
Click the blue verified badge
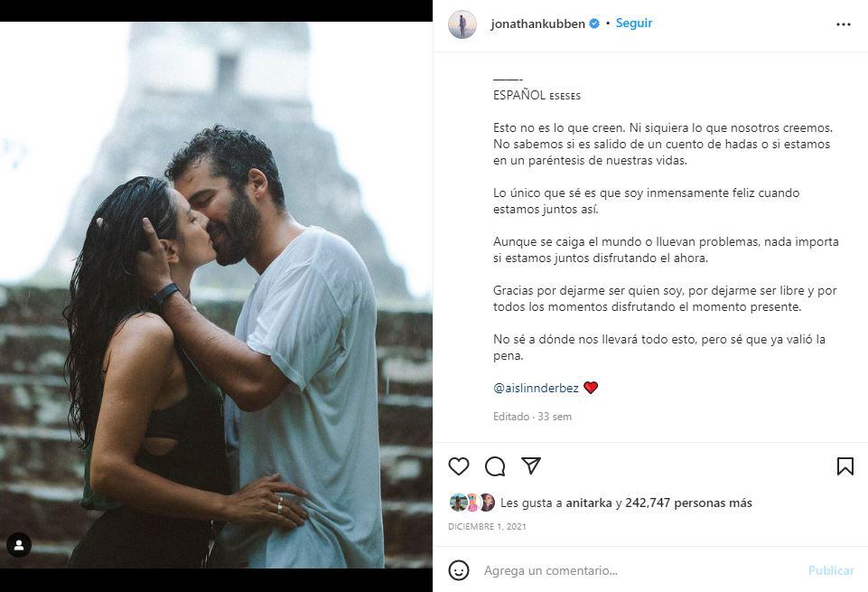594,23
